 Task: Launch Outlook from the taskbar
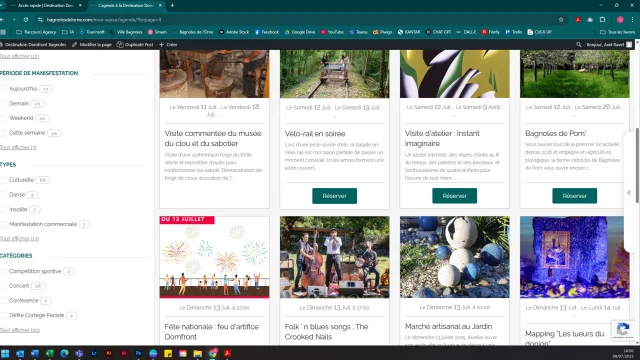click(20, 353)
